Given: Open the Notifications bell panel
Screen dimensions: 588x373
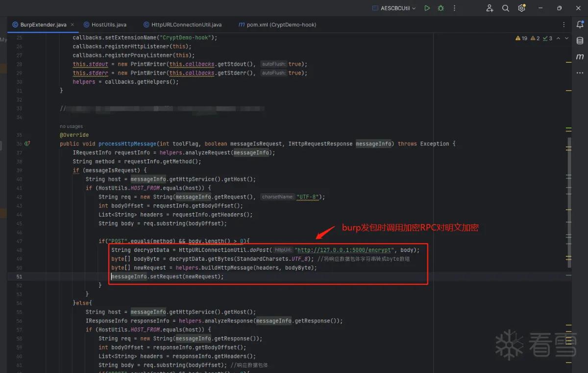Looking at the screenshot, I should tap(580, 25).
